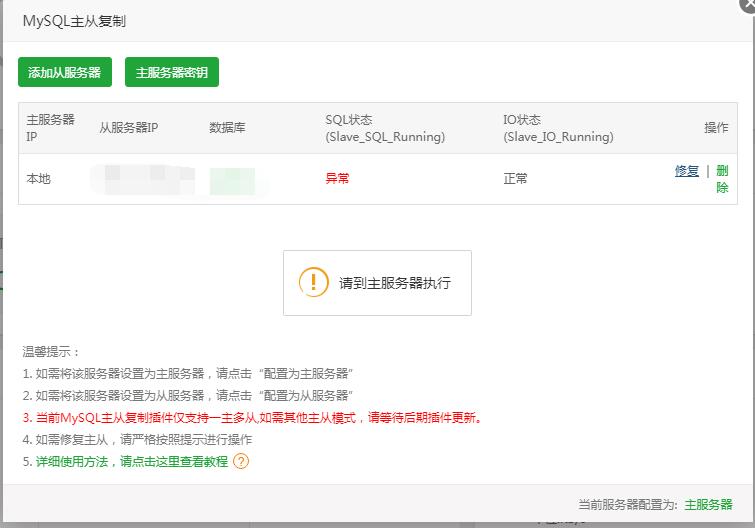Click the 数据库 column header

tap(227, 128)
